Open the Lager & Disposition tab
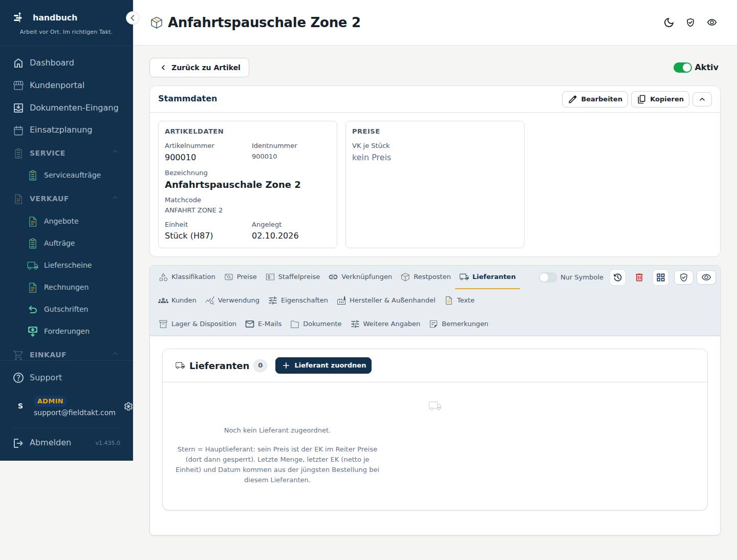This screenshot has width=737, height=560. (x=198, y=324)
